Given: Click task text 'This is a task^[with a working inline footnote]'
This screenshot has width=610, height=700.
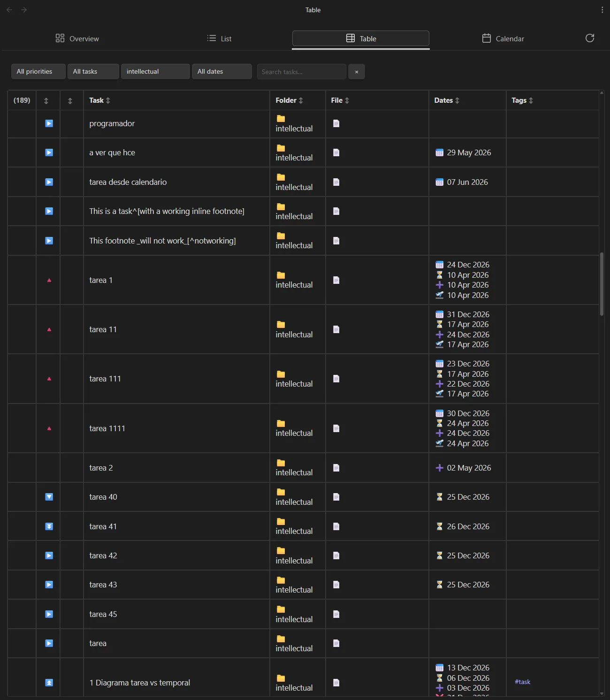Looking at the screenshot, I should tap(167, 211).
